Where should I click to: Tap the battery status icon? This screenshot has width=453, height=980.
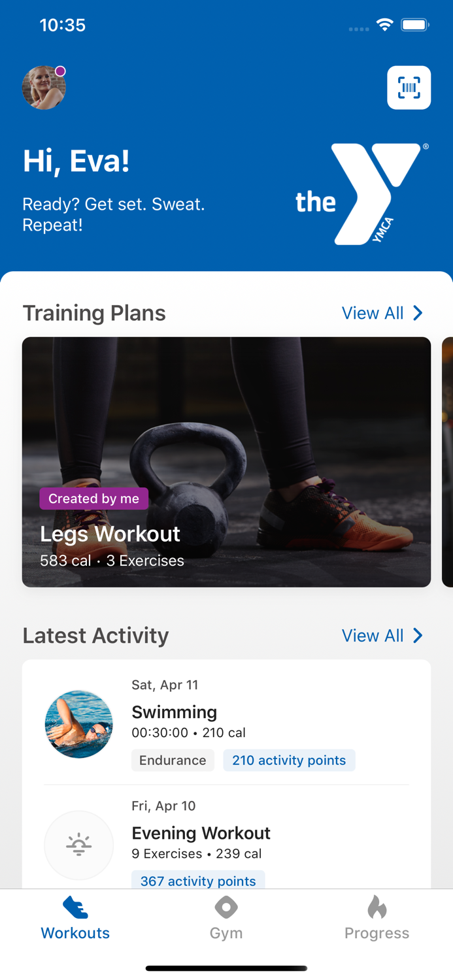415,25
